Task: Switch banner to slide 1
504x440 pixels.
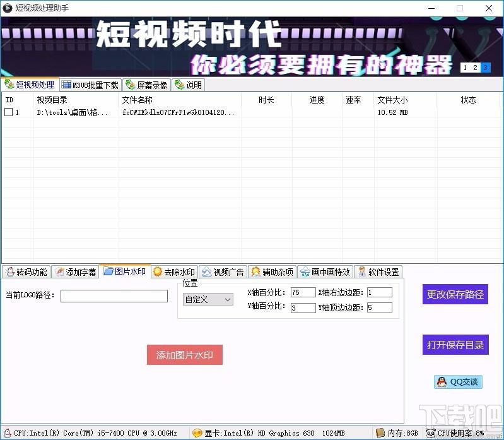Action: pyautogui.click(x=465, y=68)
